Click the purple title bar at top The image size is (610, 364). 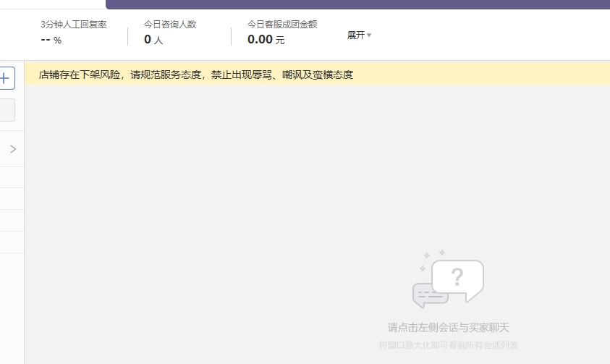358,4
